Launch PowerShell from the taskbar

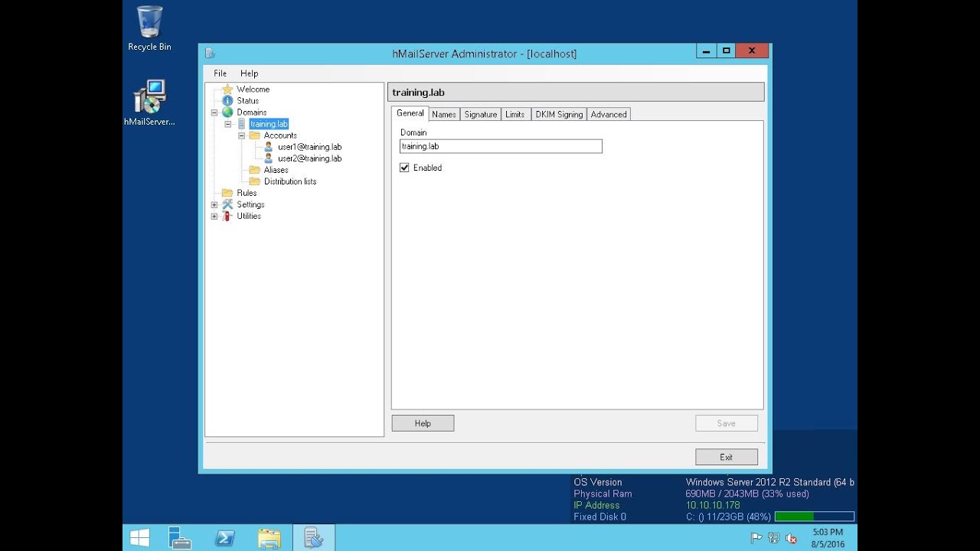click(x=224, y=538)
